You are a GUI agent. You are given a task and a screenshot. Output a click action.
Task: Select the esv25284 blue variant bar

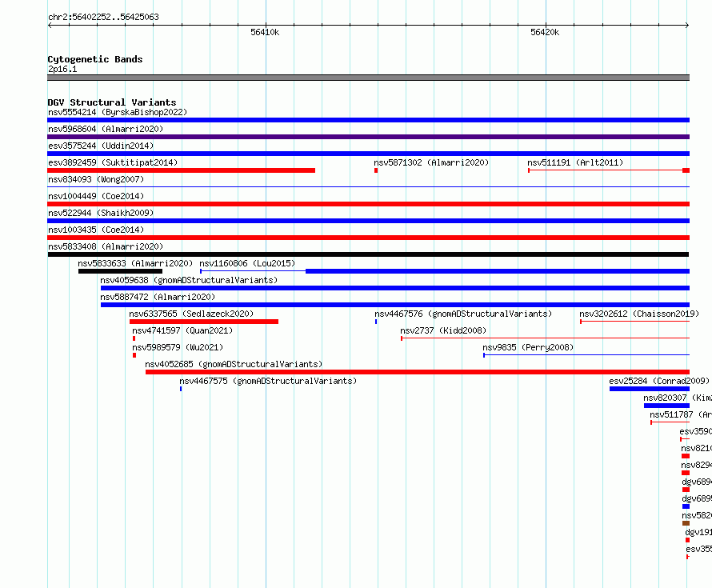(650, 389)
